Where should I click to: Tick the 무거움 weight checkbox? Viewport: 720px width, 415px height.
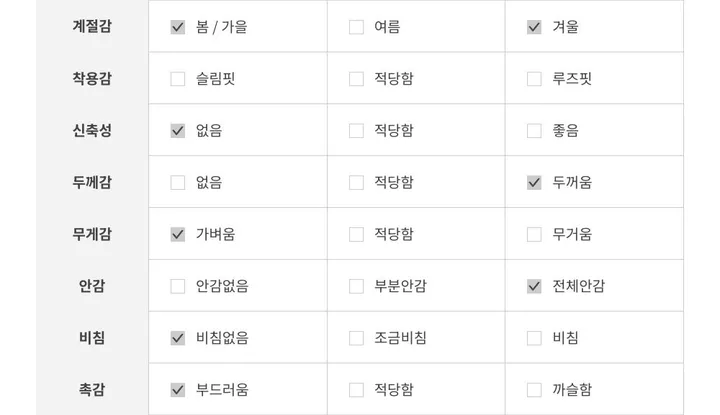(x=534, y=234)
